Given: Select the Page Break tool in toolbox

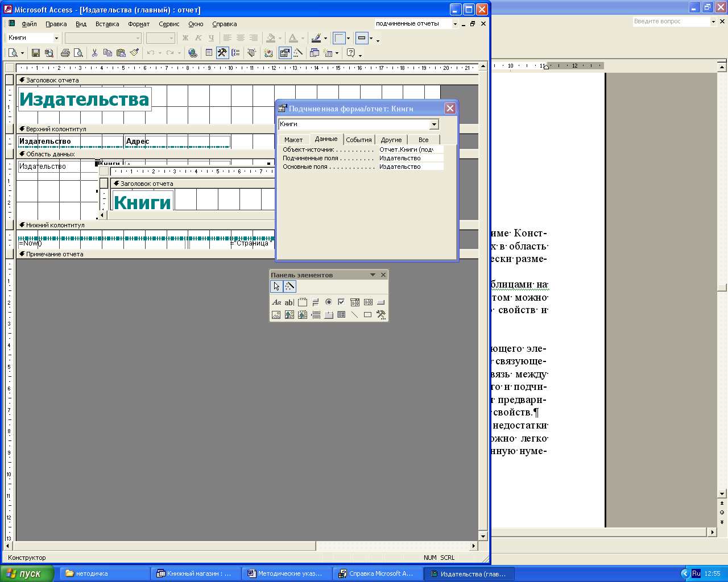Looking at the screenshot, I should pyautogui.click(x=316, y=315).
